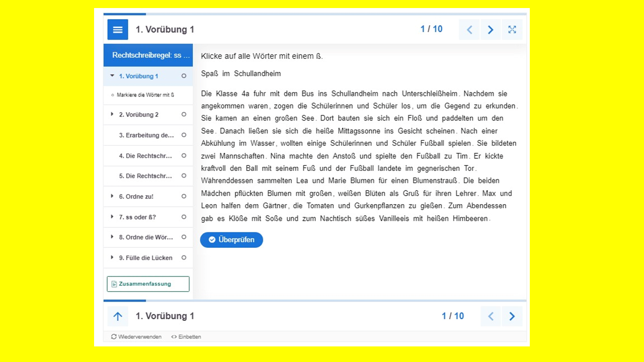Open the hamburger menu in the top bar
644x362 pixels.
(x=118, y=30)
